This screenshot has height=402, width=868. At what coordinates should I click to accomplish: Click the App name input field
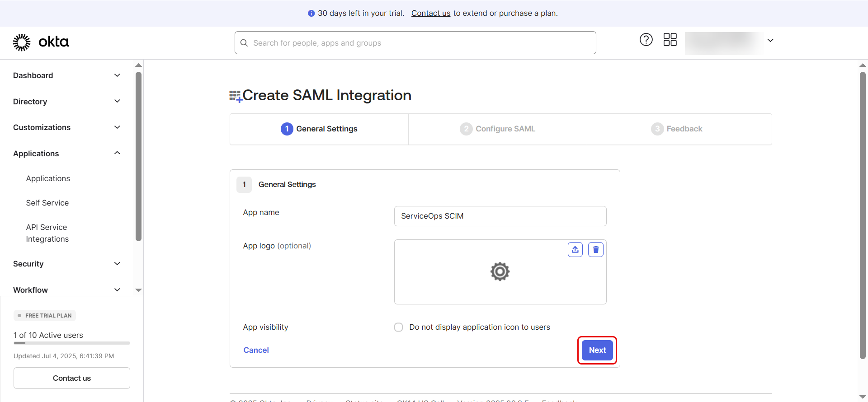click(x=500, y=216)
